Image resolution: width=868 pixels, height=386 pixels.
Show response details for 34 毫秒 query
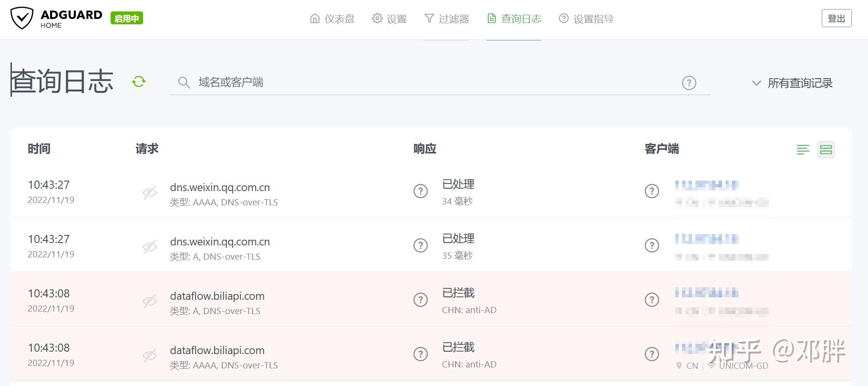point(420,191)
